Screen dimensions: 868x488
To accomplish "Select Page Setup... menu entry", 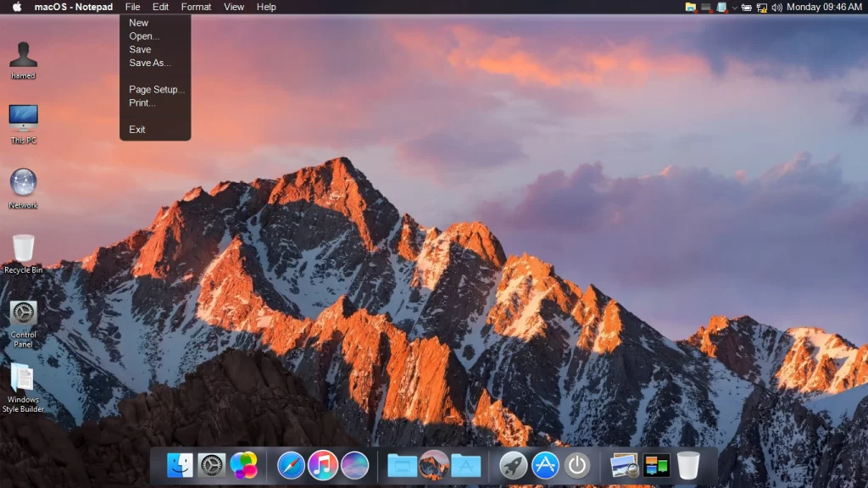I will pos(157,90).
